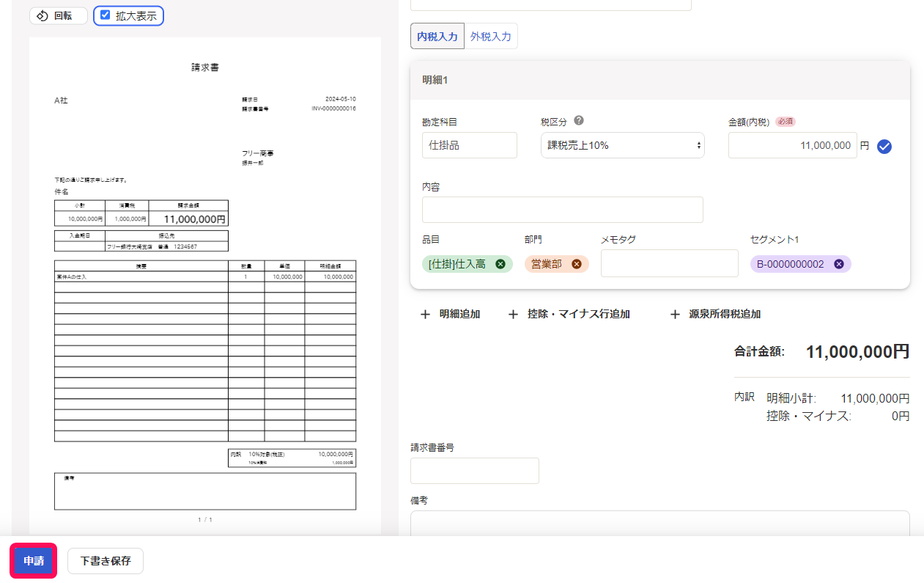Click the plus icon for 明細追加

[425, 314]
